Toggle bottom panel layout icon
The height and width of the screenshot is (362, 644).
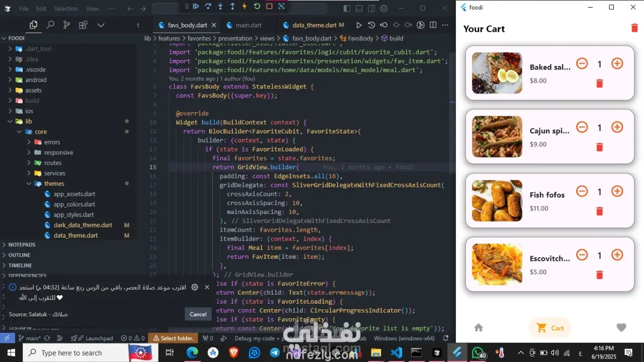359,8
